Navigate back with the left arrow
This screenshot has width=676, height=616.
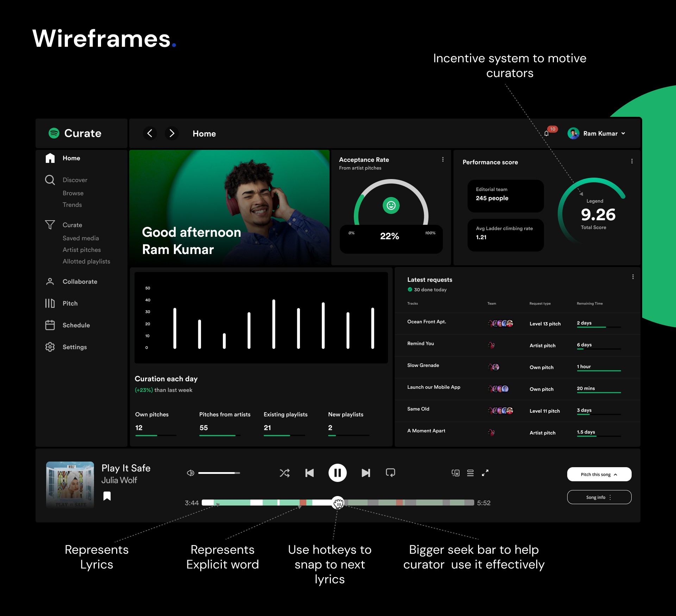pos(150,133)
